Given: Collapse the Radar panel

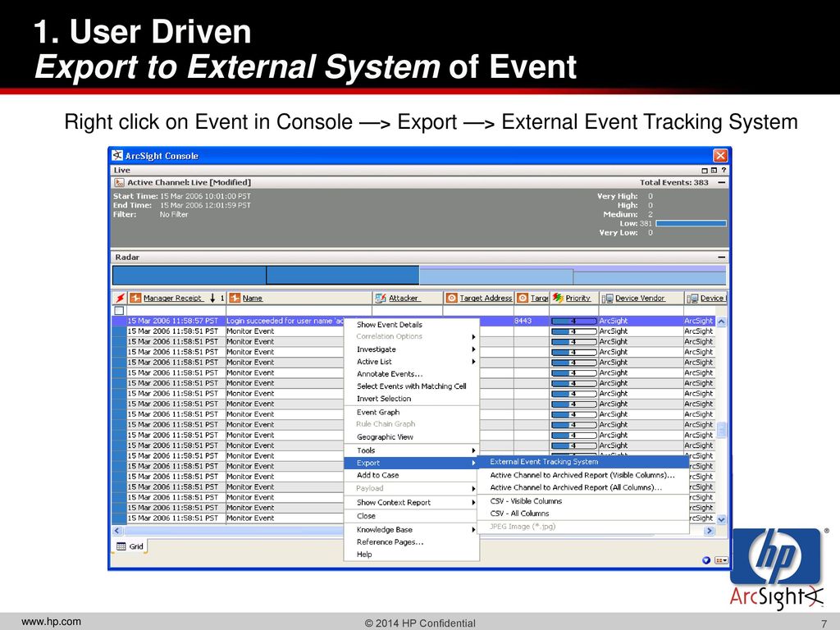Looking at the screenshot, I should pos(722,257).
